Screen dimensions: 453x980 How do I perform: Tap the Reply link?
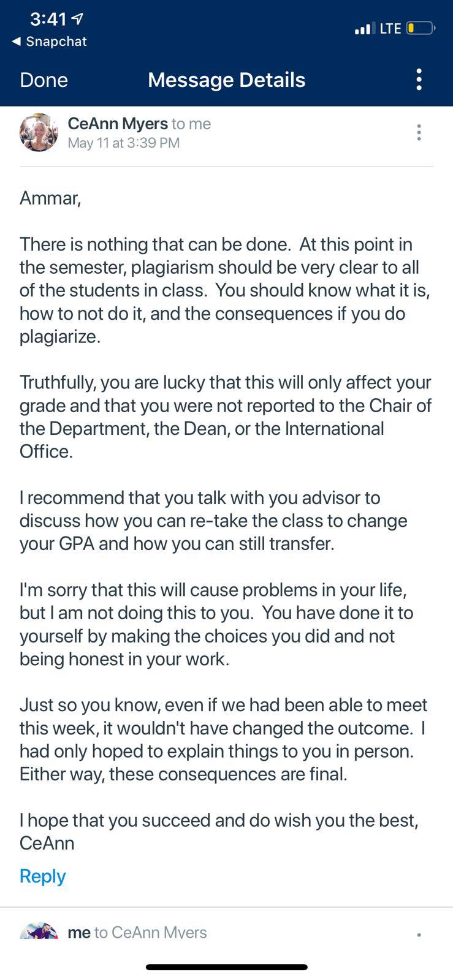(42, 876)
